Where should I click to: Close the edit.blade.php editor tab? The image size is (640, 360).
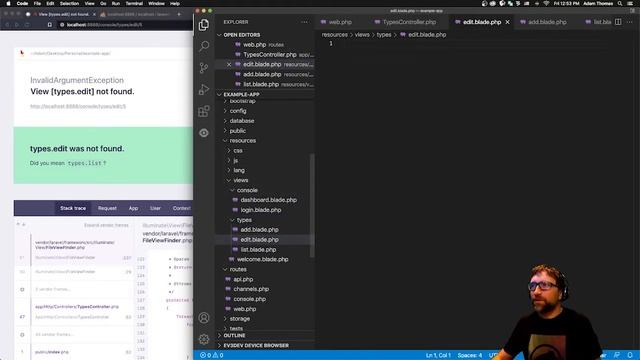pos(507,22)
